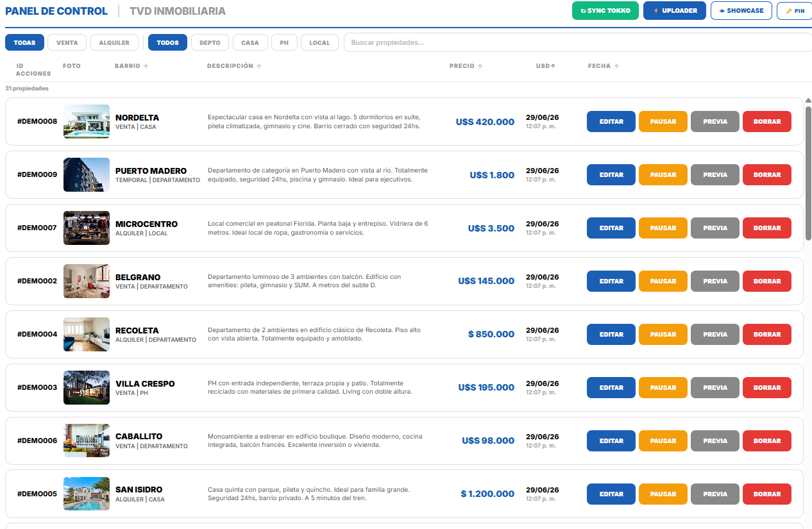Click the NORDELTA neighborhood title

[137, 118]
